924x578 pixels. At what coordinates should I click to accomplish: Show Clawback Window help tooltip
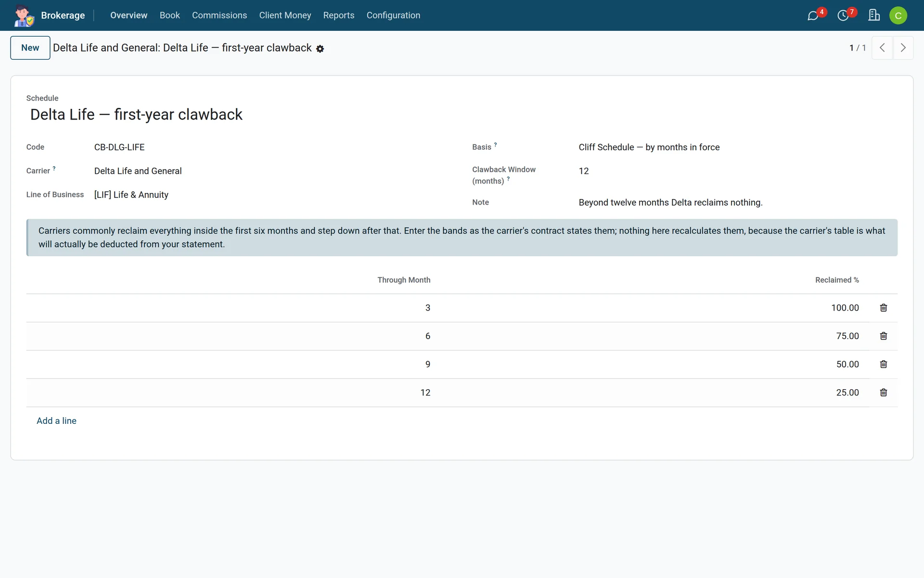508,179
